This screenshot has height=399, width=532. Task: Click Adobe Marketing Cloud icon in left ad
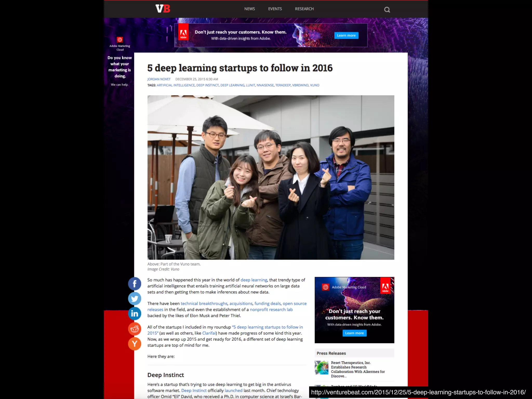tap(120, 39)
